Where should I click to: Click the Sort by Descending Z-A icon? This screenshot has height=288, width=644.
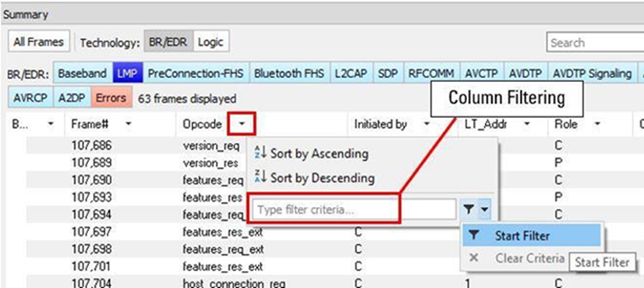tap(261, 177)
